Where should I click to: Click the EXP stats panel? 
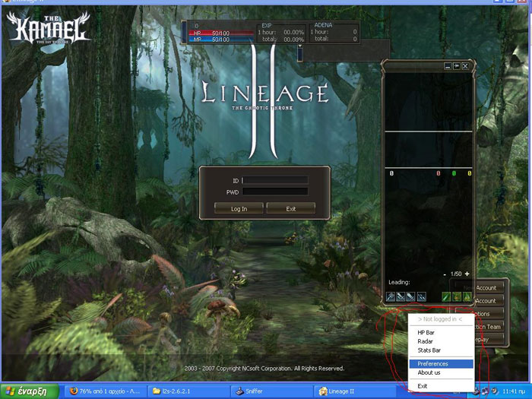(281, 32)
